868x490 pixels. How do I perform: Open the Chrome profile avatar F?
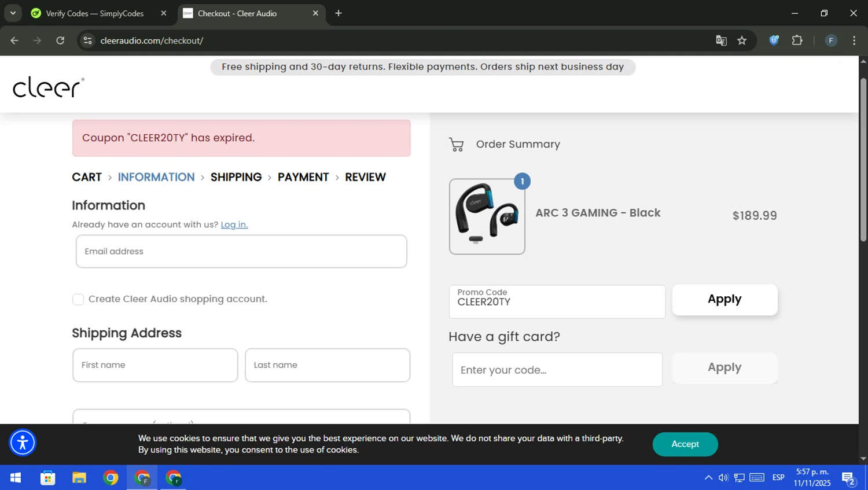pyautogui.click(x=830, y=40)
